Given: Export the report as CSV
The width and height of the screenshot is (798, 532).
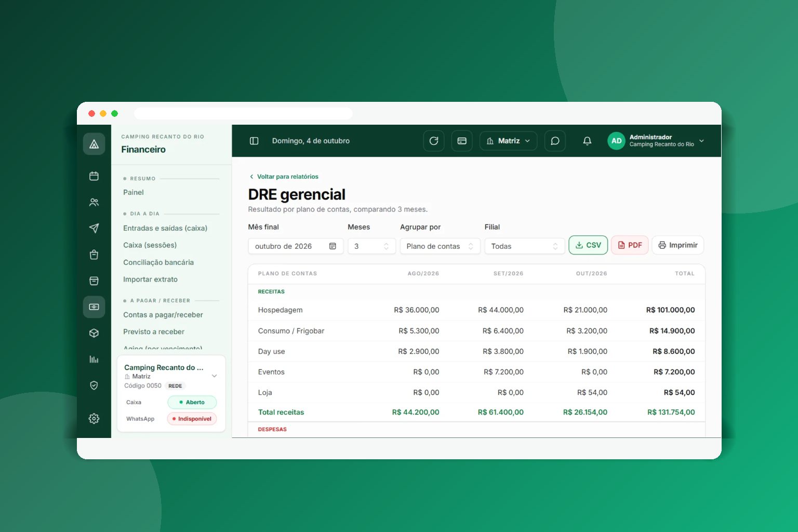Looking at the screenshot, I should pyautogui.click(x=588, y=245).
